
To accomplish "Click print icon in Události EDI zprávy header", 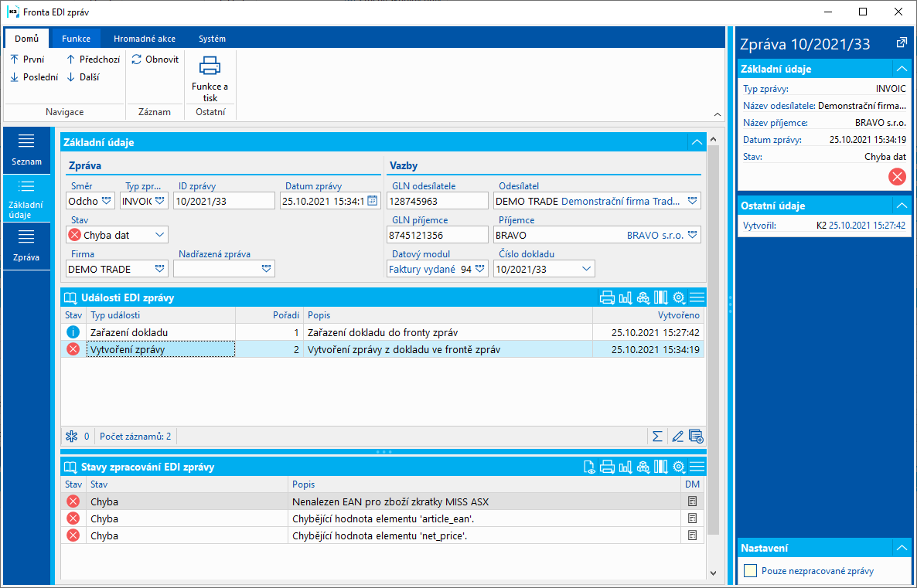I will pos(608,297).
